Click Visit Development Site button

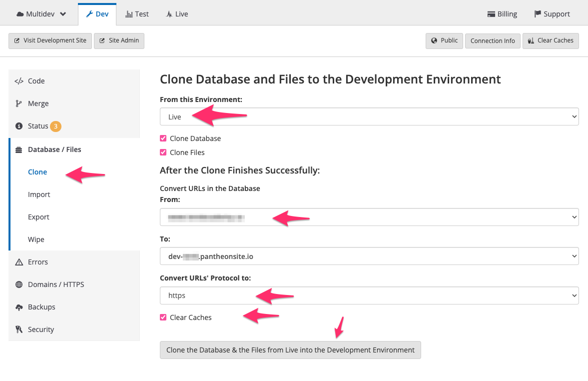[x=50, y=40]
